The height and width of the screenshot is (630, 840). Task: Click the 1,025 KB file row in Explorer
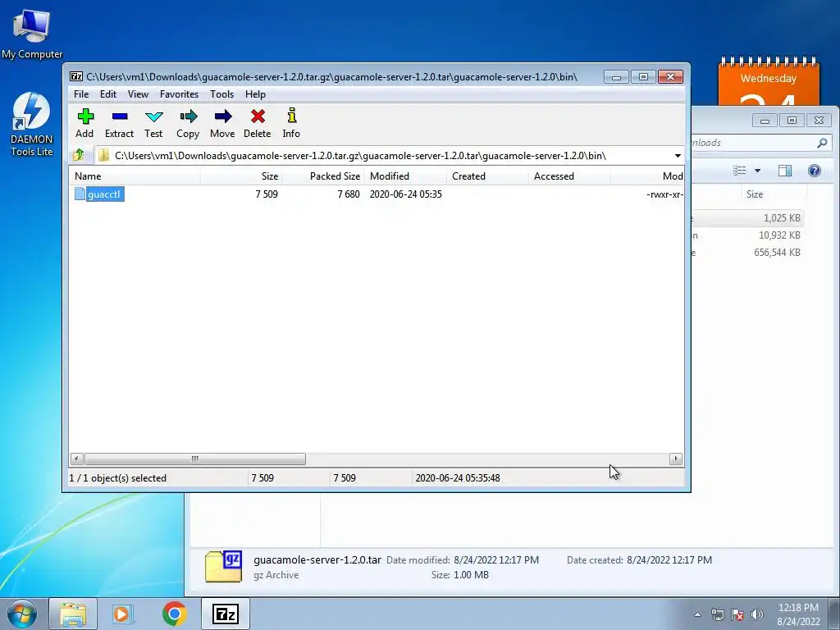pyautogui.click(x=748, y=218)
